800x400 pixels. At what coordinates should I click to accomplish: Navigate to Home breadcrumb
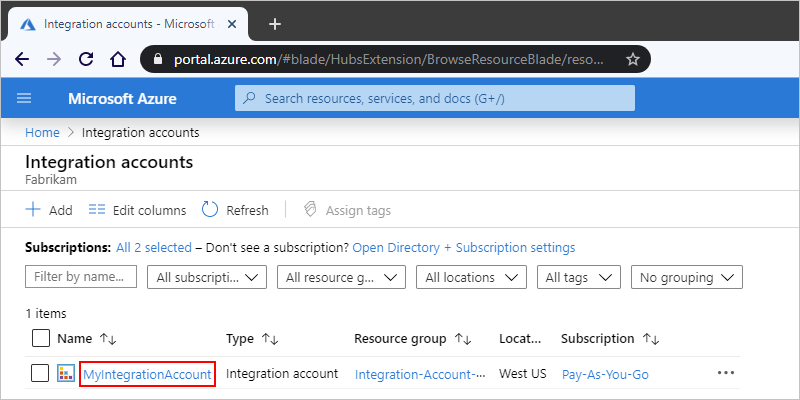(42, 132)
